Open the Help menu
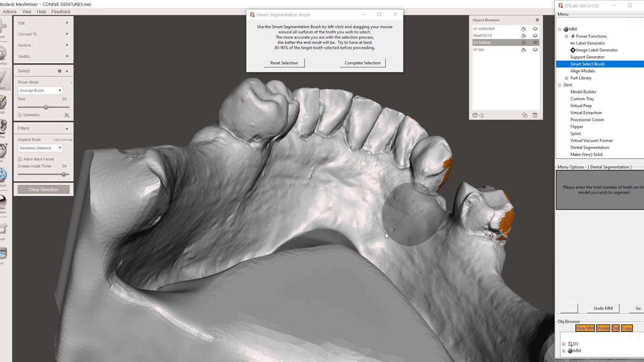Viewport: 644px width, 362px height. pyautogui.click(x=41, y=12)
